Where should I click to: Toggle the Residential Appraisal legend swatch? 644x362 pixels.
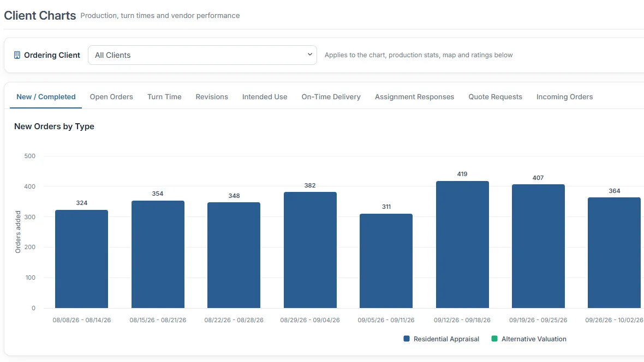tap(407, 339)
